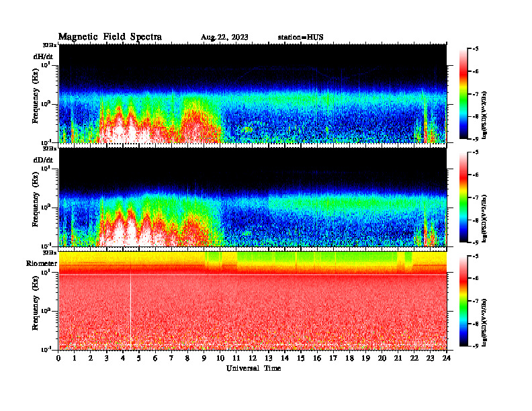Click the "dH/dt" panel label

43,56
